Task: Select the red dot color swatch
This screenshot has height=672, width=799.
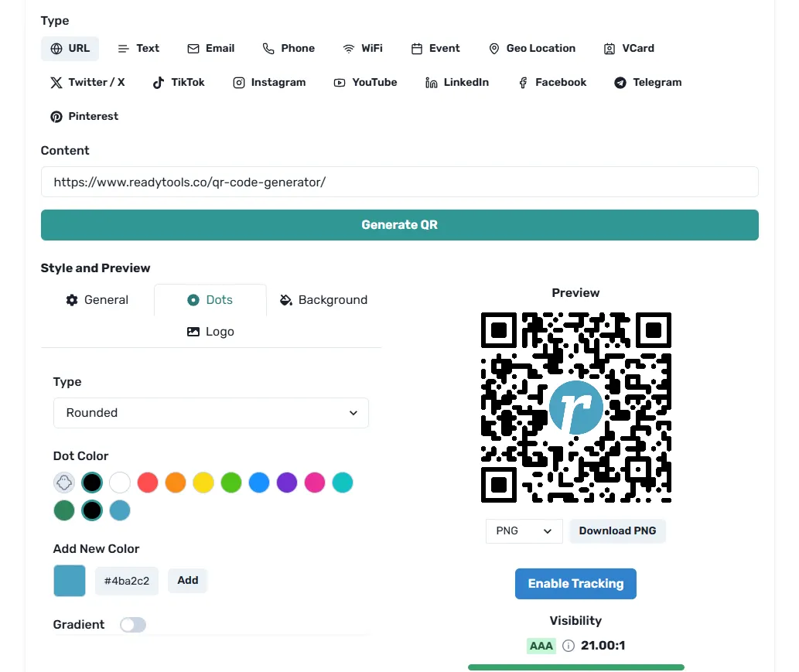Action: pyautogui.click(x=147, y=482)
